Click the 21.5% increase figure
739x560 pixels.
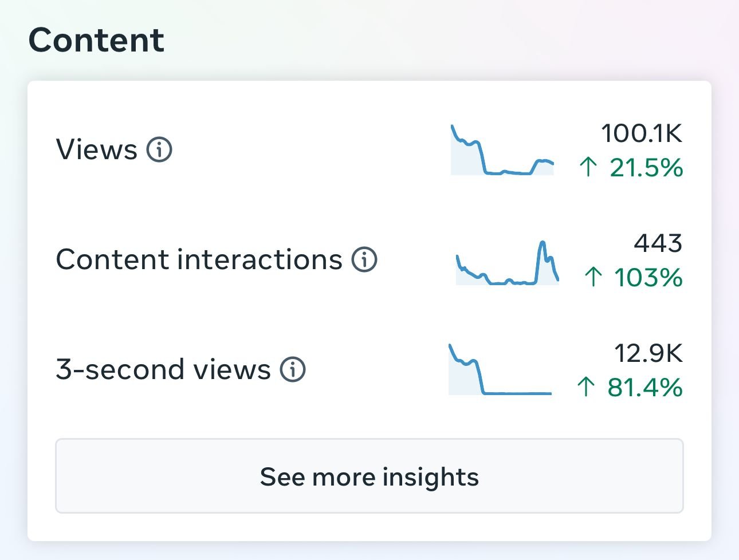[646, 168]
